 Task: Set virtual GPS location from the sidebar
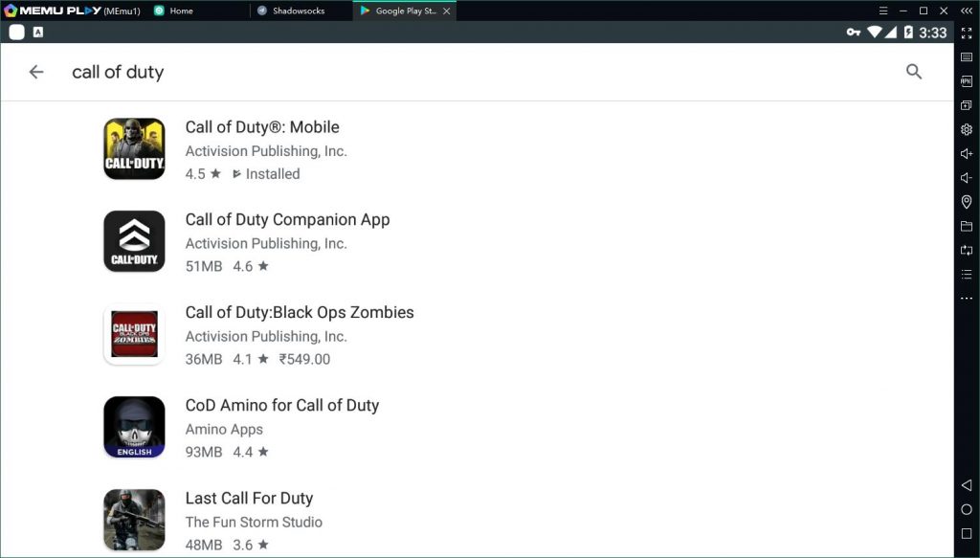point(966,202)
